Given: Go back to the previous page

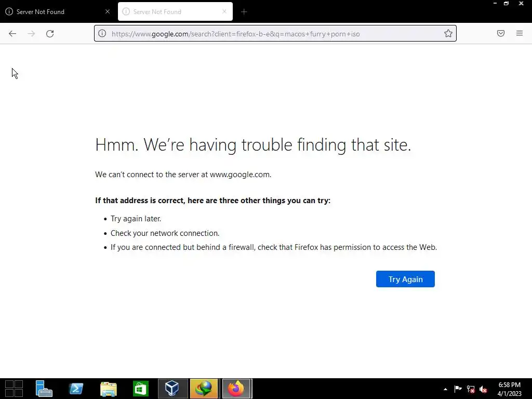Looking at the screenshot, I should pyautogui.click(x=12, y=34).
